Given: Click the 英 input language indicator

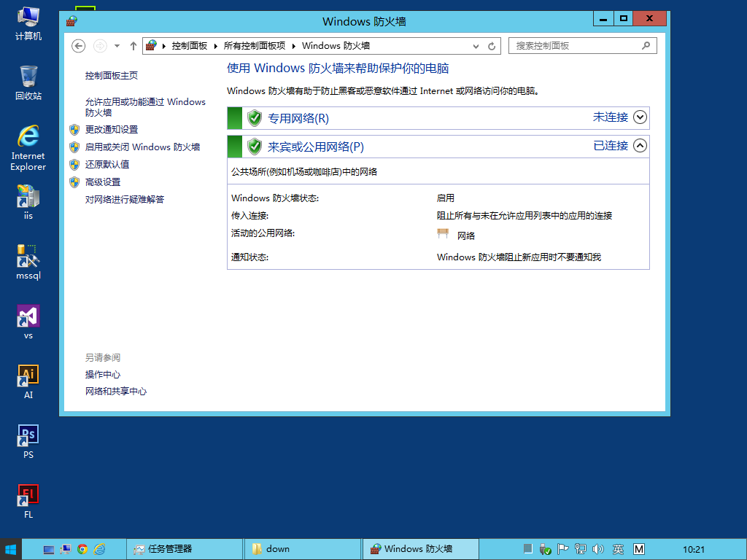Looking at the screenshot, I should click(x=618, y=549).
